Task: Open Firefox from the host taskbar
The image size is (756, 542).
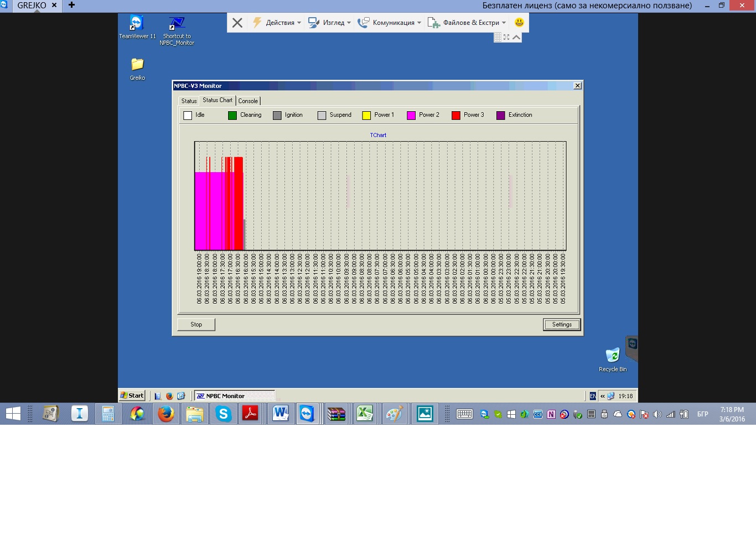Action: pos(165,414)
